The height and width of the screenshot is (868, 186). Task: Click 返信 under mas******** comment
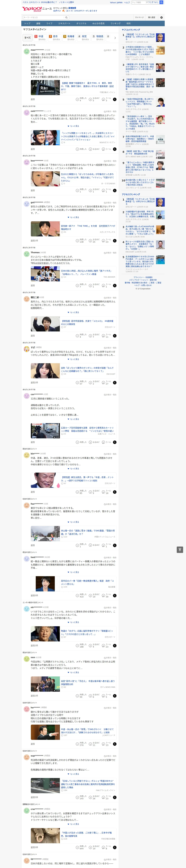pos(33,99)
